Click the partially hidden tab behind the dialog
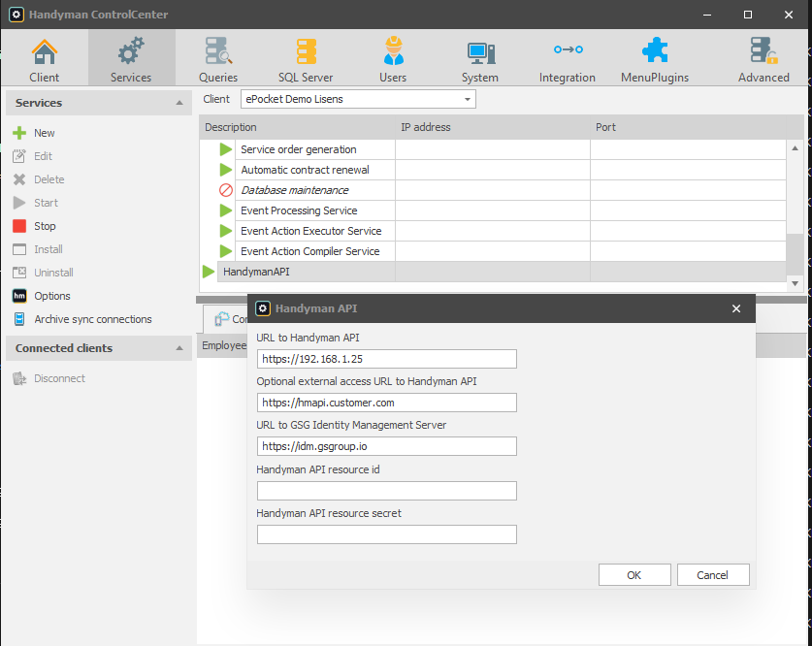This screenshot has height=646, width=812. click(226, 319)
